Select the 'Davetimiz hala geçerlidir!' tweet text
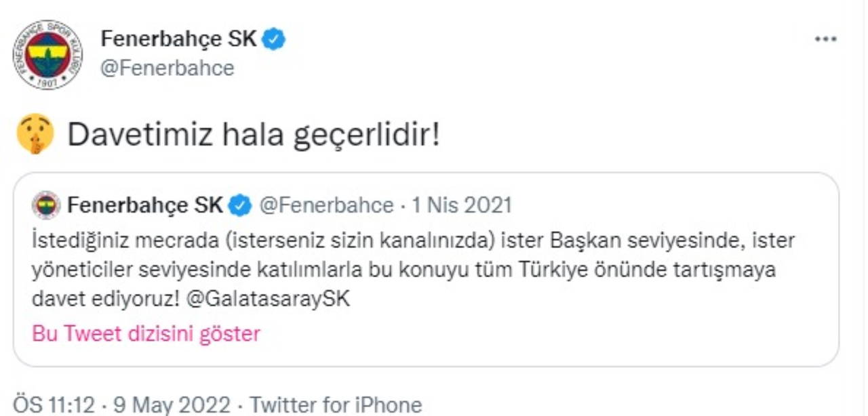The height and width of the screenshot is (416, 868). click(254, 135)
